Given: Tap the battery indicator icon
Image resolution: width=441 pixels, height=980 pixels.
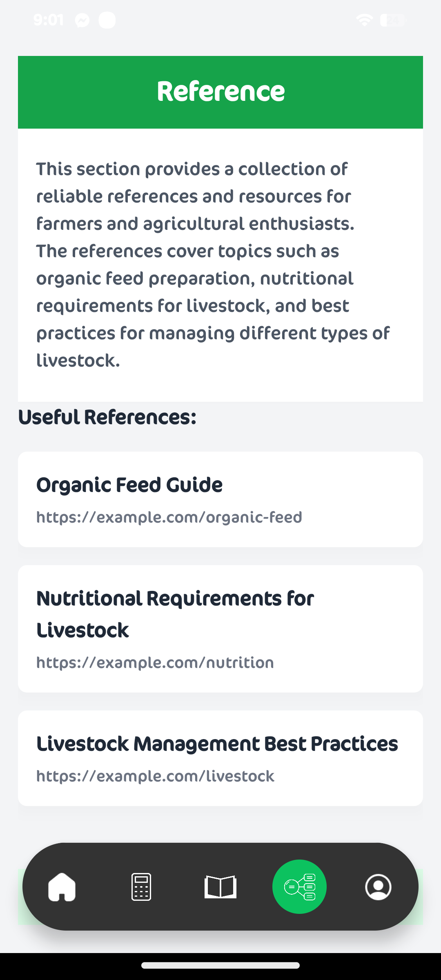Looking at the screenshot, I should (x=392, y=20).
